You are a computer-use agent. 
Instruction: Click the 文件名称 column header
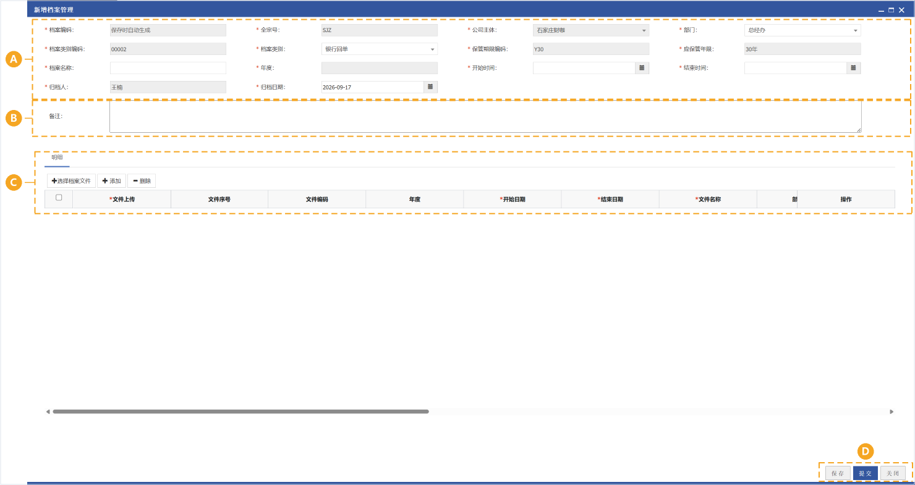coord(708,199)
